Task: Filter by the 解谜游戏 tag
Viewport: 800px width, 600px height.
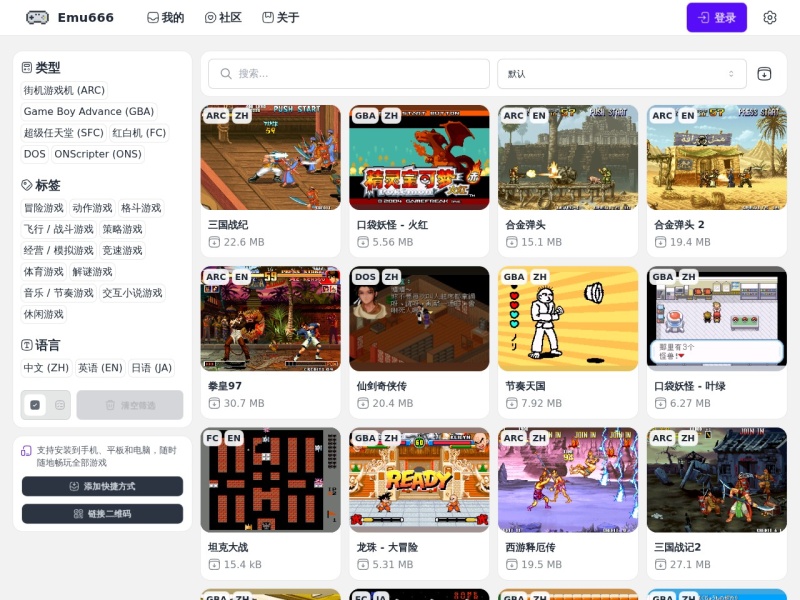Action: 92,272
